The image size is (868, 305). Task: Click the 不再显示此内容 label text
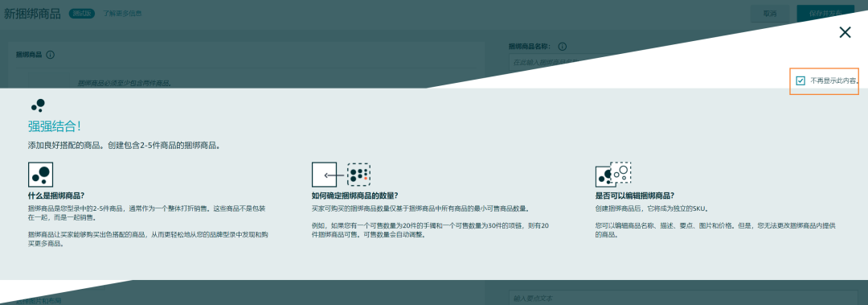tap(835, 80)
